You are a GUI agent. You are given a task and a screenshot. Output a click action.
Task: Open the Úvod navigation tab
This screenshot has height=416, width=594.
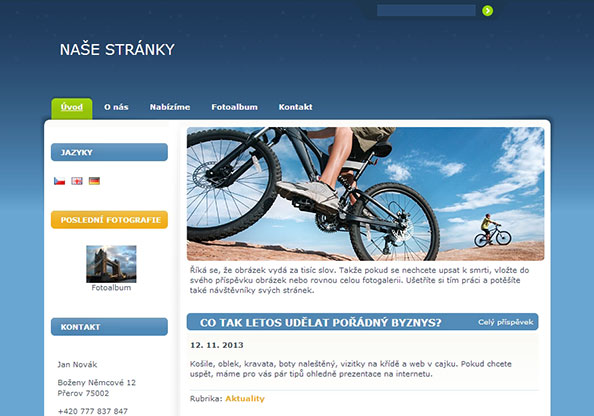pos(72,108)
